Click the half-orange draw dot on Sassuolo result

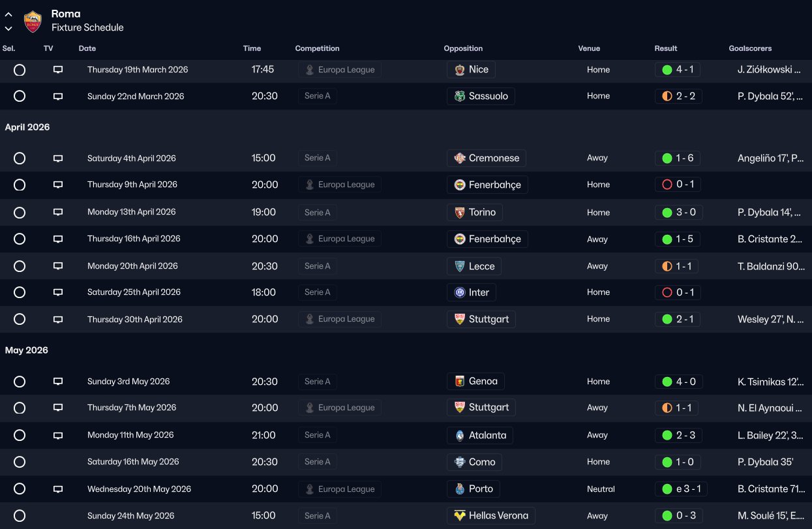(667, 97)
